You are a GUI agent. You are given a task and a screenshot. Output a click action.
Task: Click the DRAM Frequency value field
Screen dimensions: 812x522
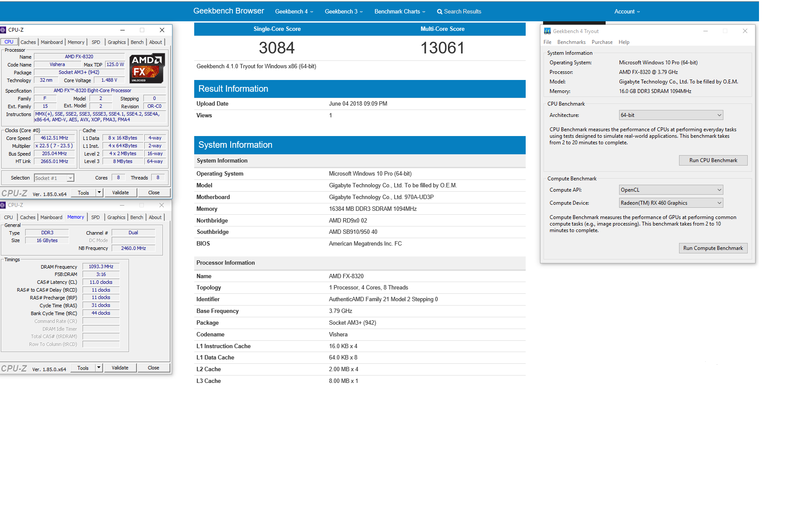tap(101, 267)
